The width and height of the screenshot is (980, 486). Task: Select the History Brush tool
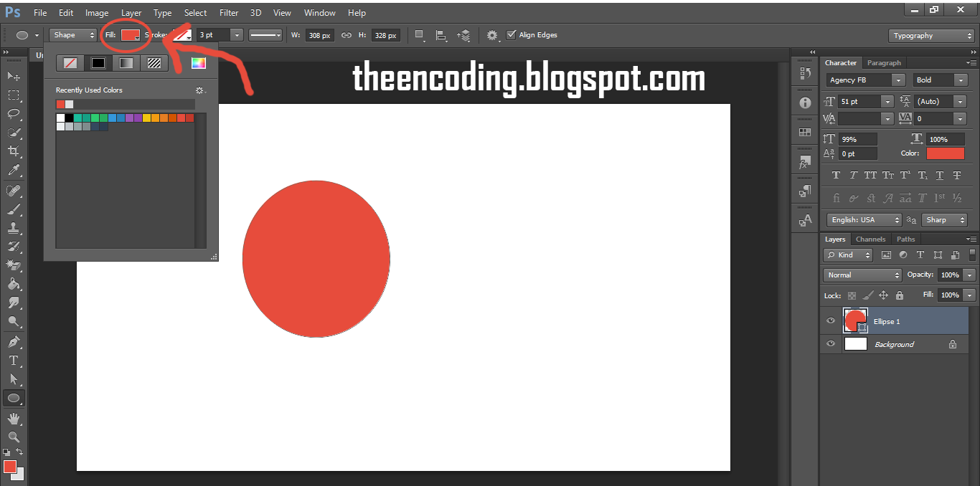coord(14,247)
